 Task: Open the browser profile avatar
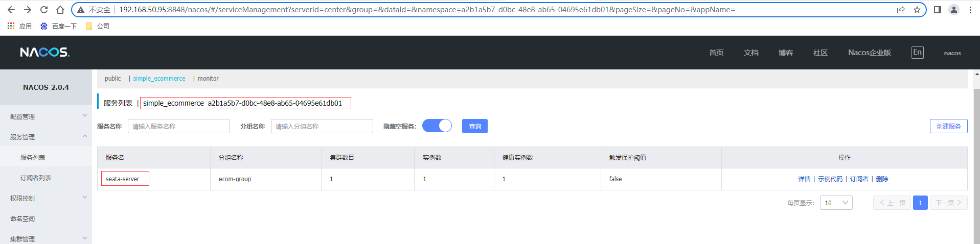click(x=954, y=10)
